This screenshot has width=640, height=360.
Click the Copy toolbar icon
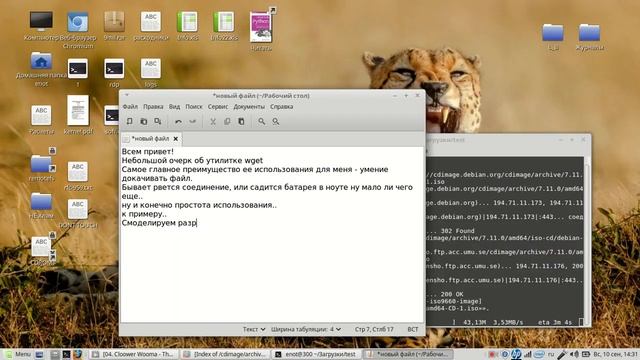pyautogui.click(x=227, y=121)
